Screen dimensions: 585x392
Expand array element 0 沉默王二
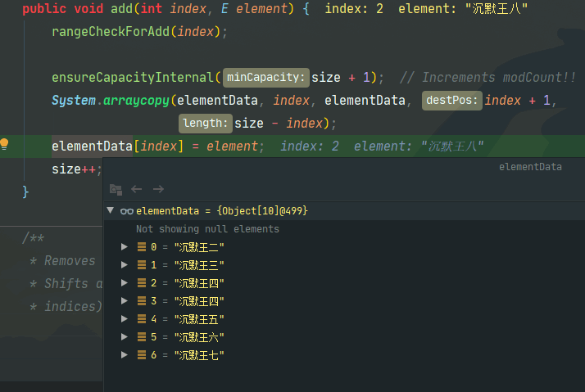[125, 246]
